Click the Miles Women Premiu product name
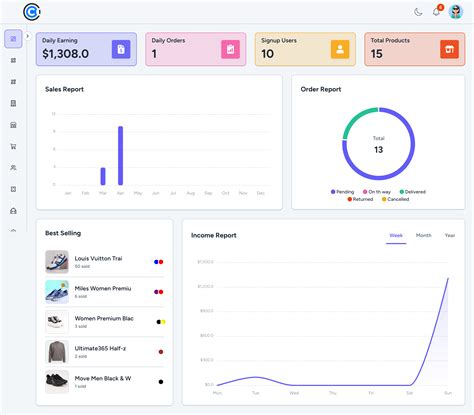Viewport: 474px width, 415px height. pos(103,288)
